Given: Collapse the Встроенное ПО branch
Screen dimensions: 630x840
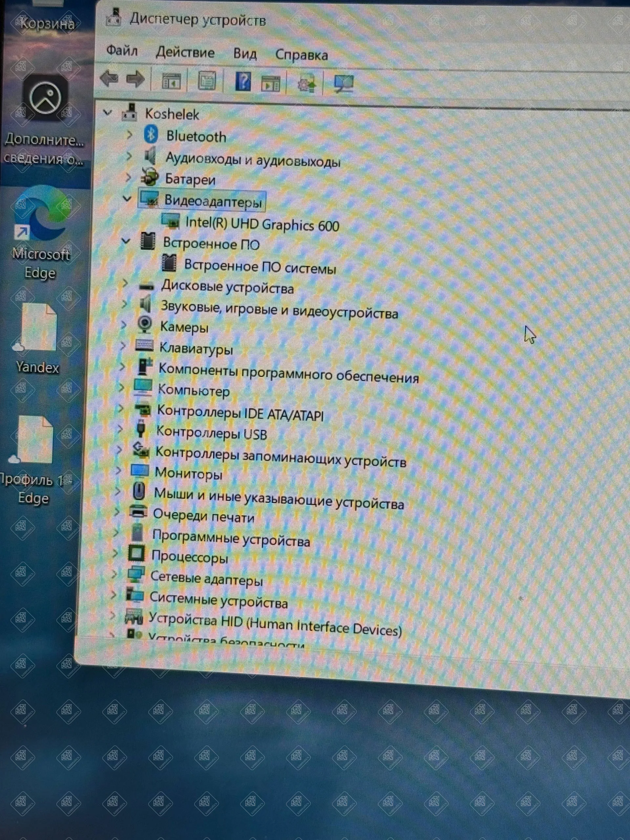Looking at the screenshot, I should click(x=126, y=241).
